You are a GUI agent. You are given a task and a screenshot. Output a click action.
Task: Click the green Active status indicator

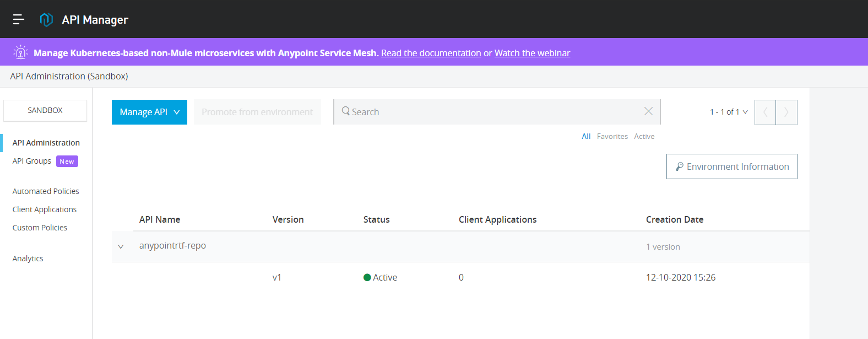click(x=367, y=278)
